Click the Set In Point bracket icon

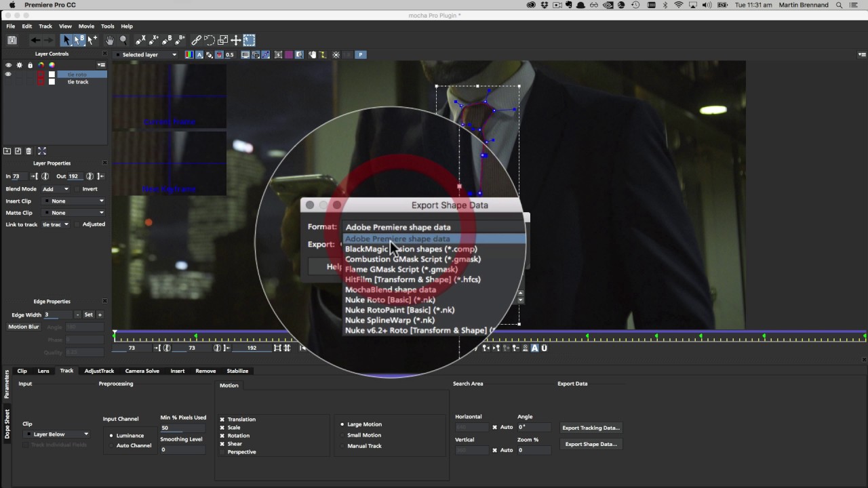[x=35, y=176]
